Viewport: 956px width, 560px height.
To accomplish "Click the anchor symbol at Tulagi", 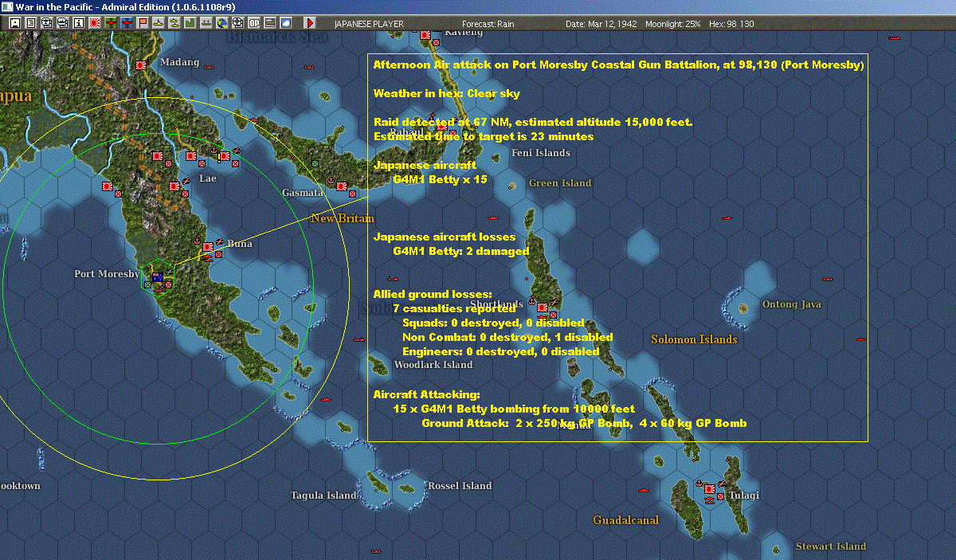I will (x=699, y=483).
